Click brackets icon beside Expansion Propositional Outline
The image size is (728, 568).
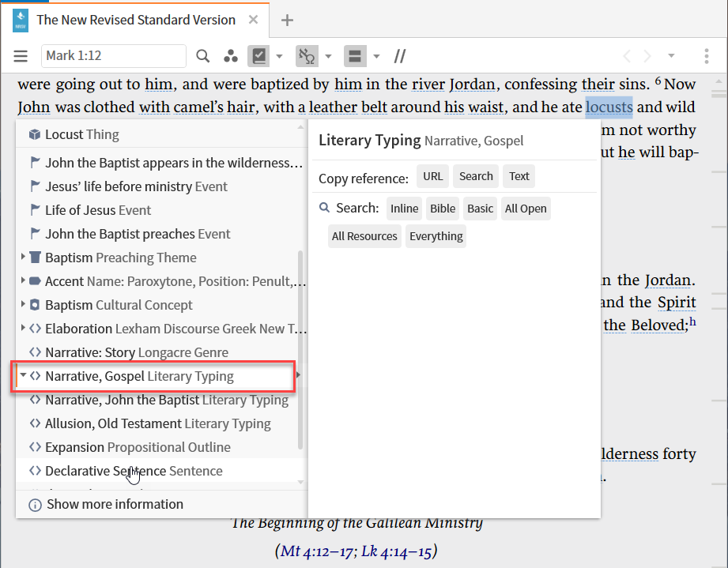[35, 447]
